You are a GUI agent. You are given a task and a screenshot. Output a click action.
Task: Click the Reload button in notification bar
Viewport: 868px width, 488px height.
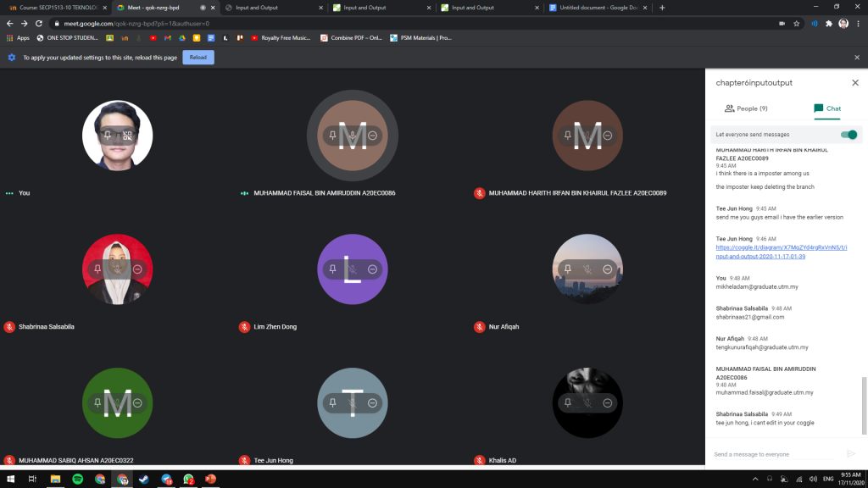(198, 57)
